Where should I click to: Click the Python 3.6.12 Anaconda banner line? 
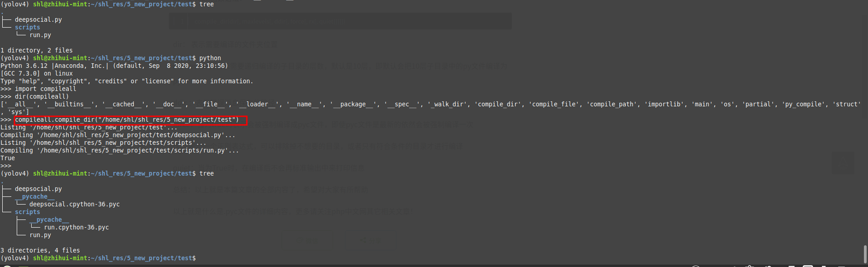pyautogui.click(x=114, y=66)
